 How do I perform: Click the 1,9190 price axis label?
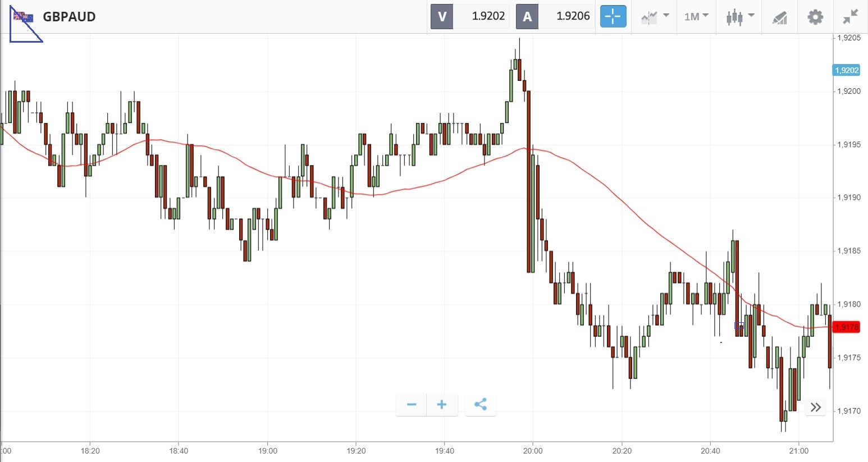point(848,198)
